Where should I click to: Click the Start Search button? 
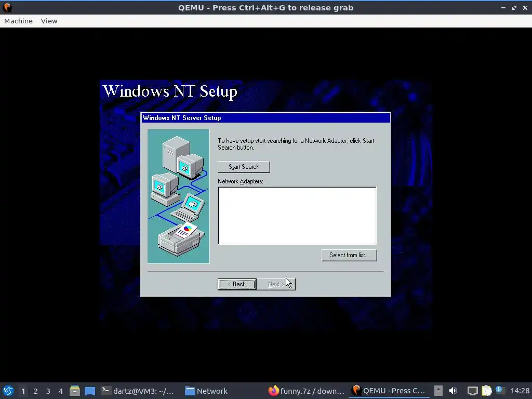tap(244, 167)
